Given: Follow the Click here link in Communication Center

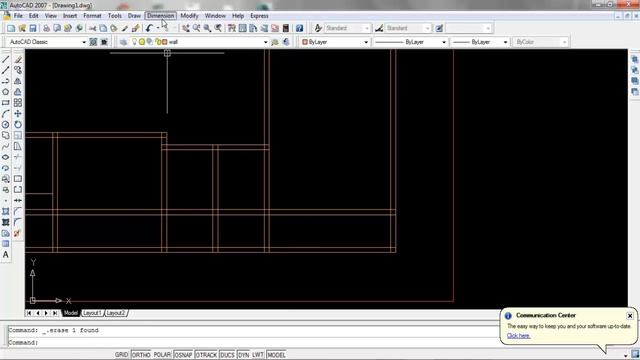Looking at the screenshot, I should 518,336.
